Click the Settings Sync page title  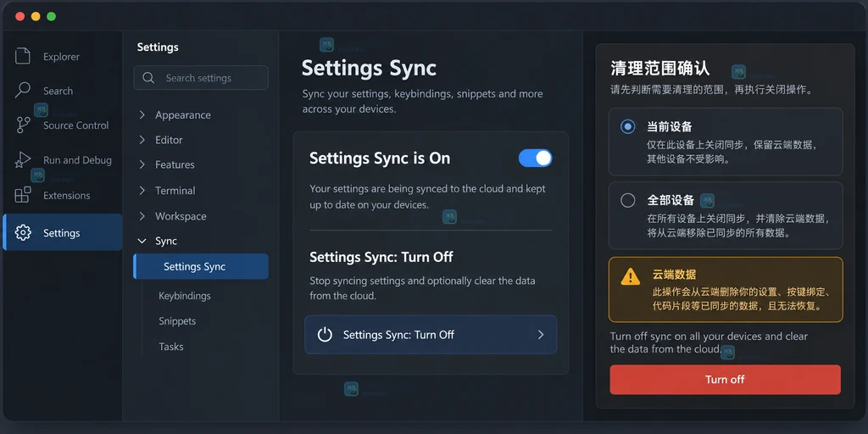tap(369, 69)
